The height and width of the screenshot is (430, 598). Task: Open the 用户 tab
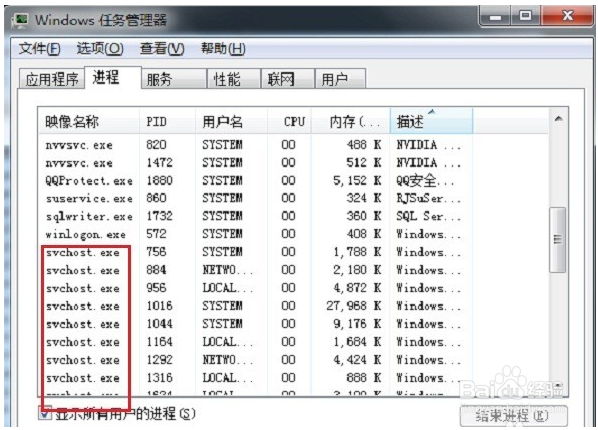click(x=340, y=79)
